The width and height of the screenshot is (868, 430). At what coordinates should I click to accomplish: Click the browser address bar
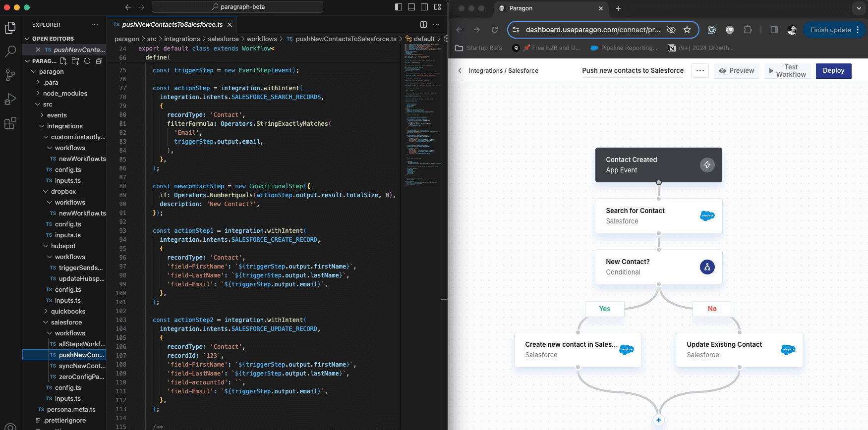[x=592, y=30]
